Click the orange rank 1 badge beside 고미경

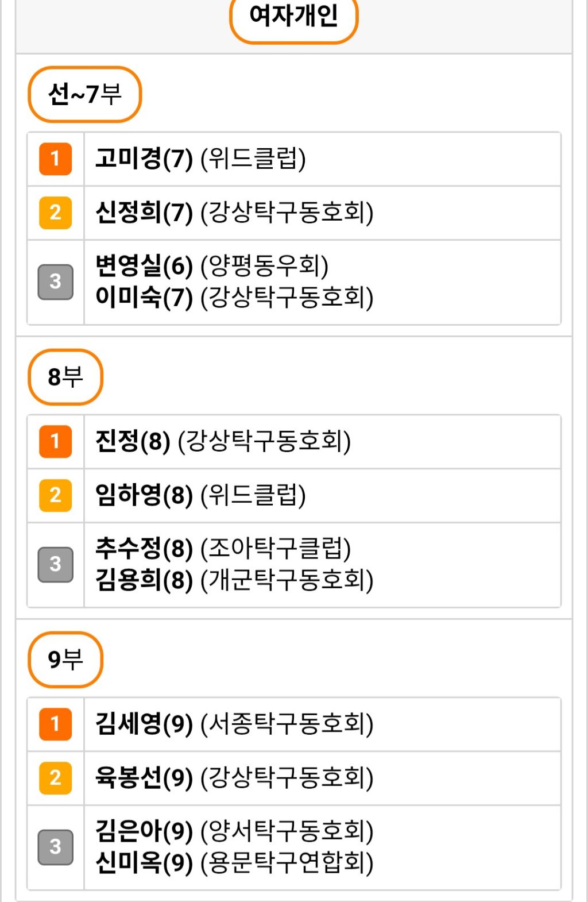(x=55, y=159)
